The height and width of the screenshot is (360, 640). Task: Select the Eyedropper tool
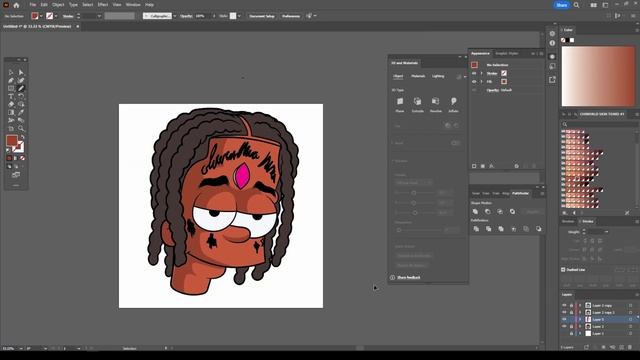[x=21, y=112]
